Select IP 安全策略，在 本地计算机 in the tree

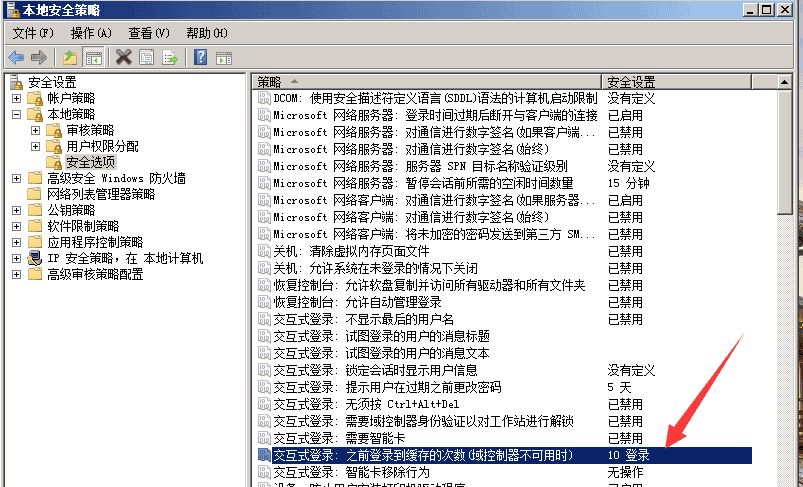[125, 258]
